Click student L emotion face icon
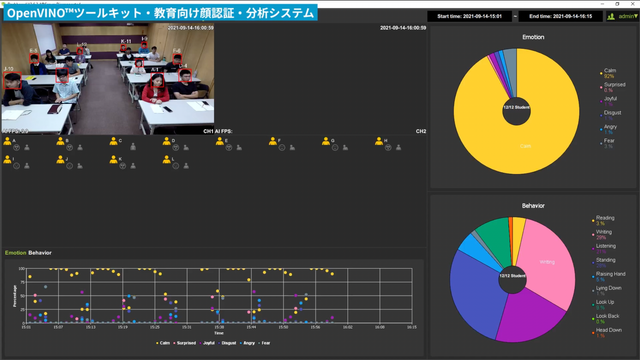This screenshot has height=360, width=640. click(176, 166)
